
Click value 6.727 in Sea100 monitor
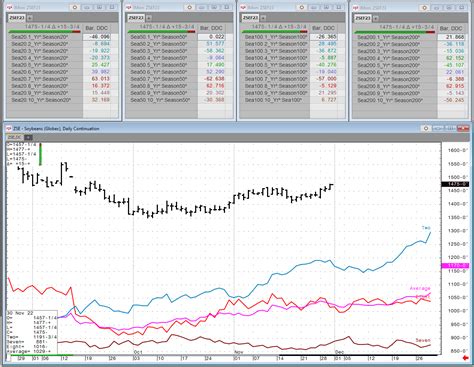(x=329, y=100)
